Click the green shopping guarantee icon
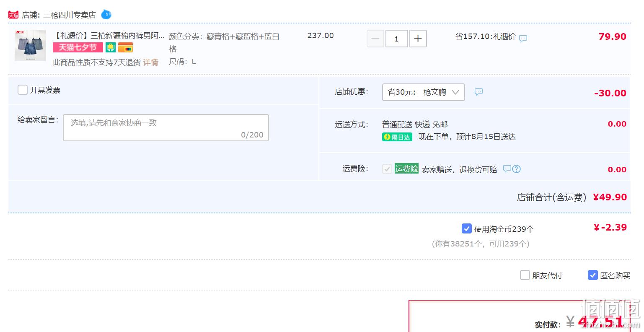Image resolution: width=644 pixels, height=332 pixels. click(110, 47)
